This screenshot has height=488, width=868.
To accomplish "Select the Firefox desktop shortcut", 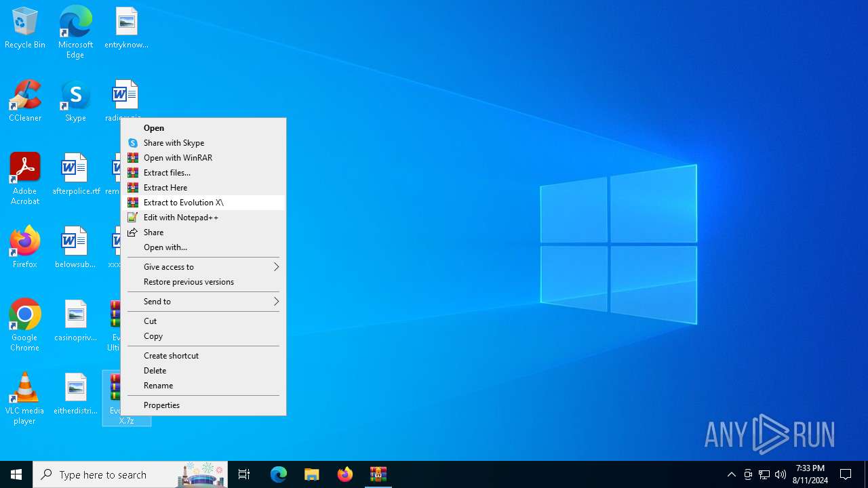I will click(x=25, y=248).
